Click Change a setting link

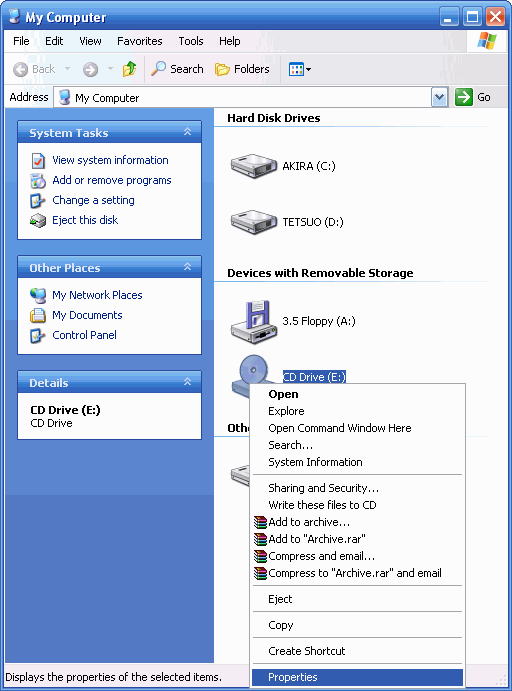(x=93, y=200)
